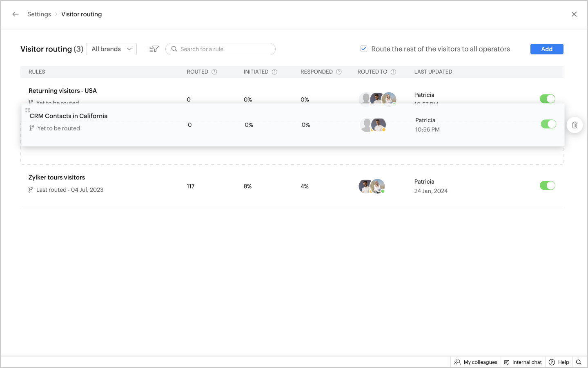Click the Routed column help icon
Screen dimensions: 588x368
click(x=214, y=72)
